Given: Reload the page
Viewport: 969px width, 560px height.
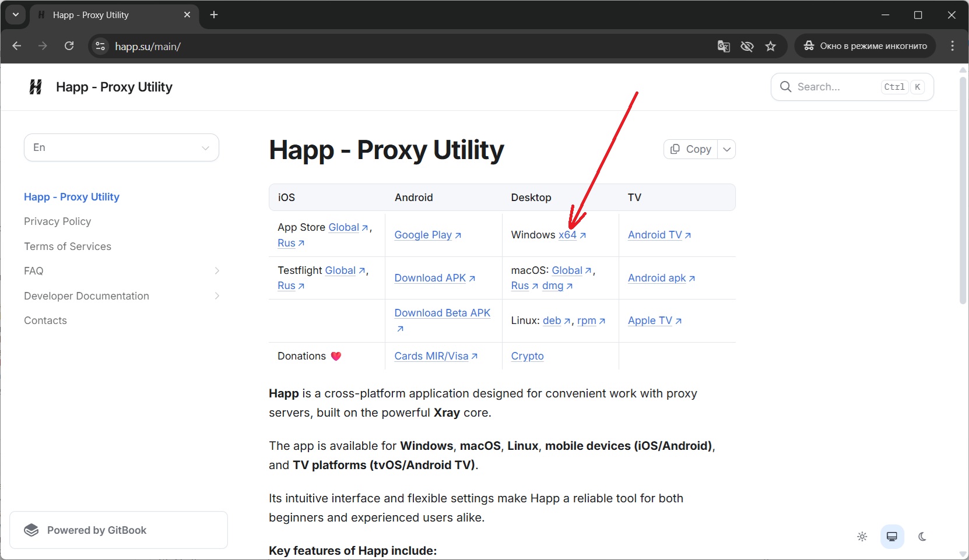Looking at the screenshot, I should (x=69, y=46).
